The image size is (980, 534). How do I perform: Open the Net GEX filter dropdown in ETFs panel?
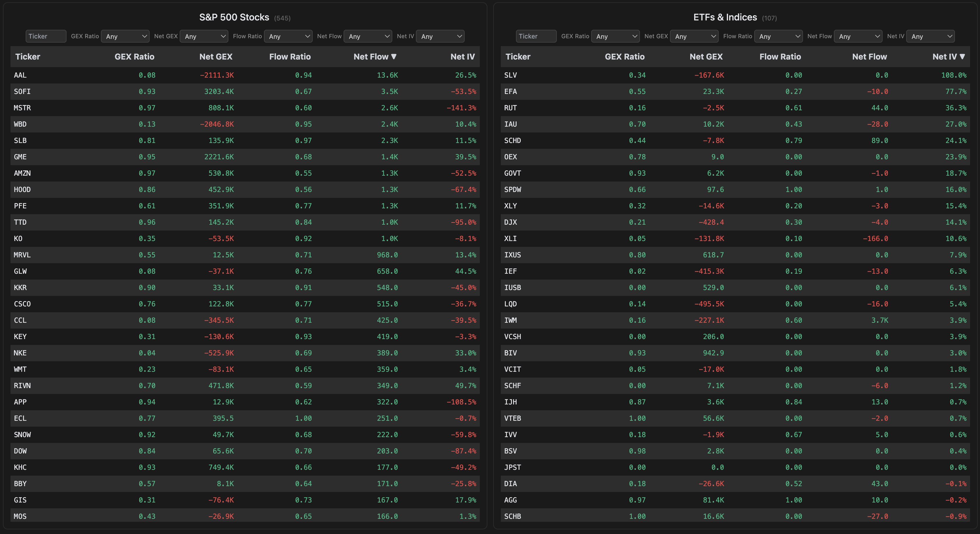tap(694, 36)
